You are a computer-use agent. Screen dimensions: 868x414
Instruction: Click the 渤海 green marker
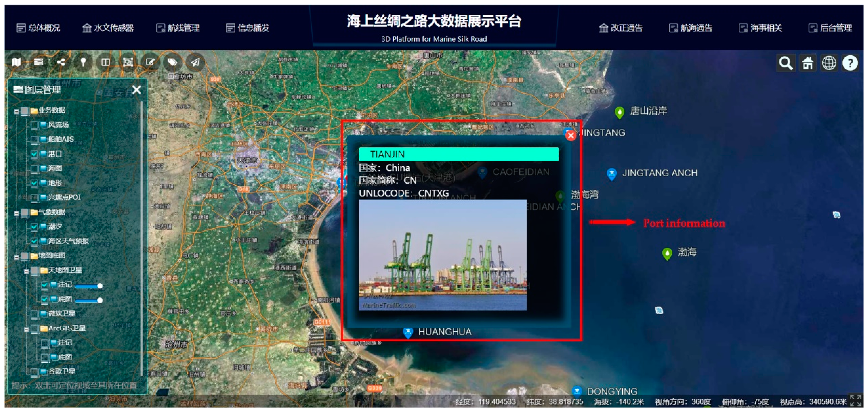(667, 254)
